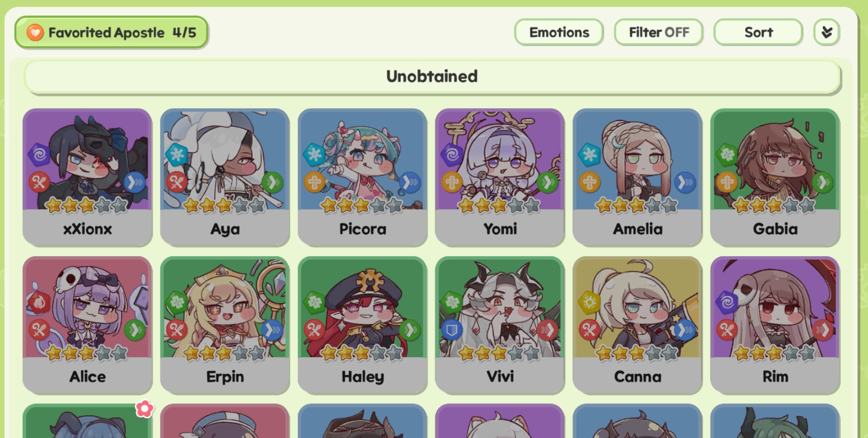Expand the double-chevron dropdown button
The image size is (868, 438).
[826, 32]
